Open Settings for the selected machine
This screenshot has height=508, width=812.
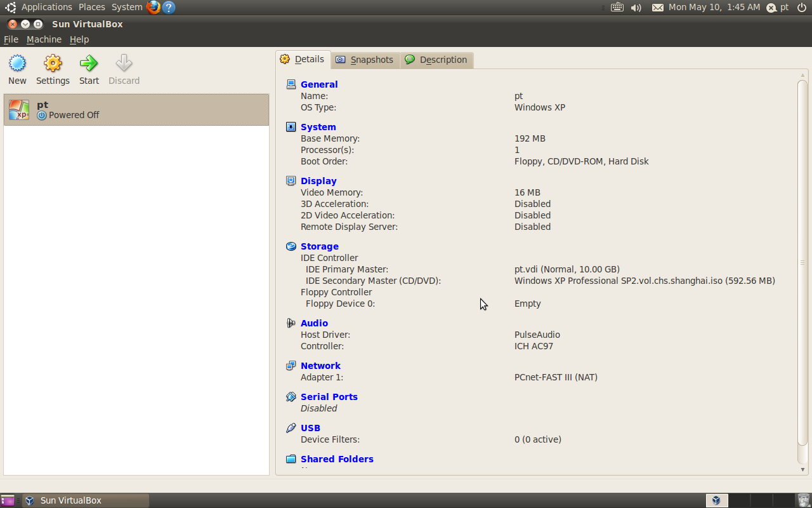53,70
